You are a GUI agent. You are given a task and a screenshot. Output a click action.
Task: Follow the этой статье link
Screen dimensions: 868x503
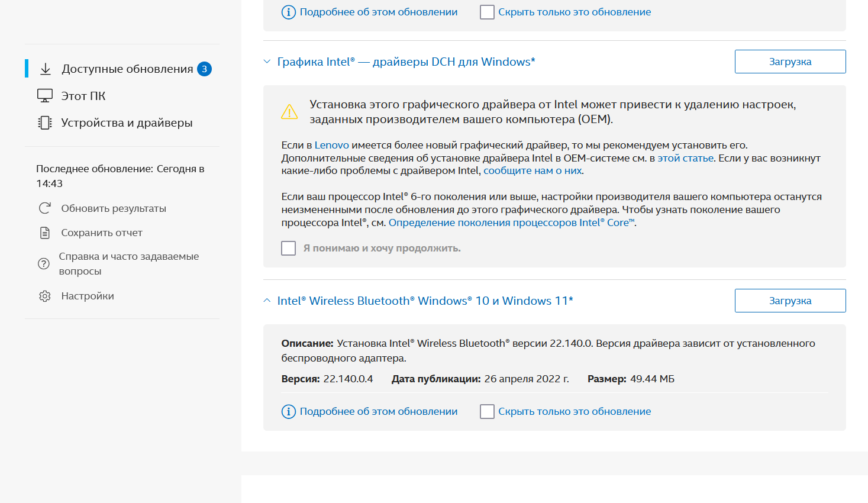(685, 158)
